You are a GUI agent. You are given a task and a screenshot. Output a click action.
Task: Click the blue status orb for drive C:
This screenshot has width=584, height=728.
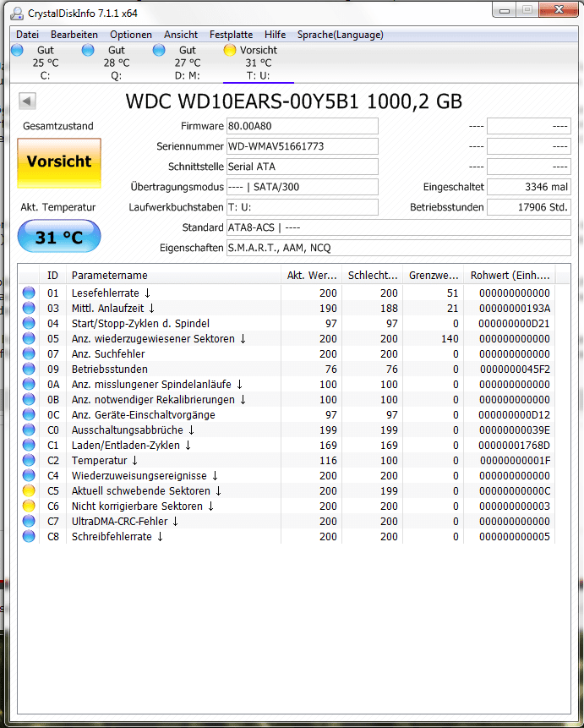pyautogui.click(x=17, y=50)
